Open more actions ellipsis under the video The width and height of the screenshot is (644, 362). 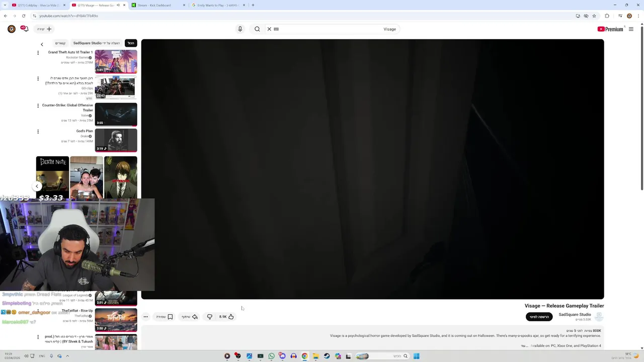[x=145, y=317]
